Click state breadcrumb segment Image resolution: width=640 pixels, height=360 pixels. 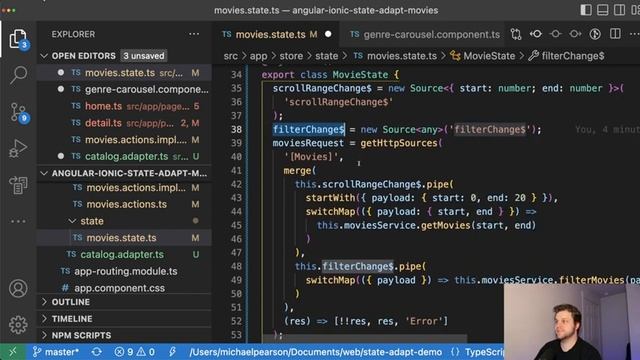tap(327, 56)
